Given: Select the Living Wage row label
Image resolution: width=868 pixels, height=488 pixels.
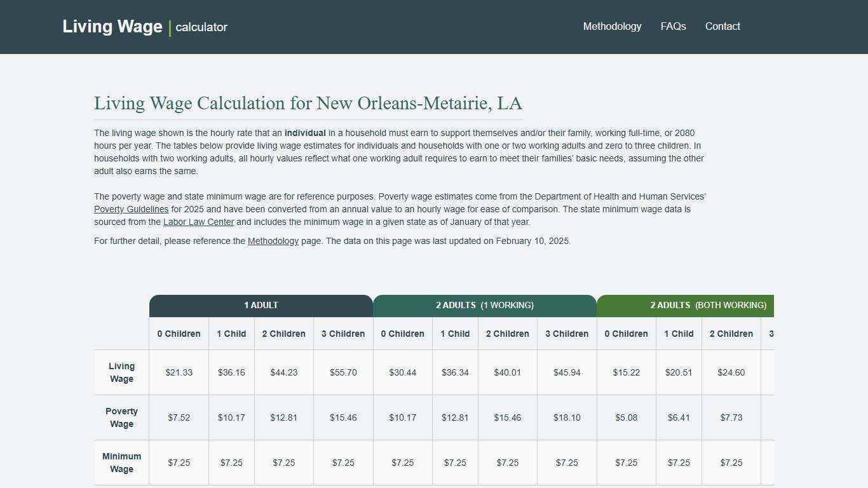Looking at the screenshot, I should click(121, 372).
